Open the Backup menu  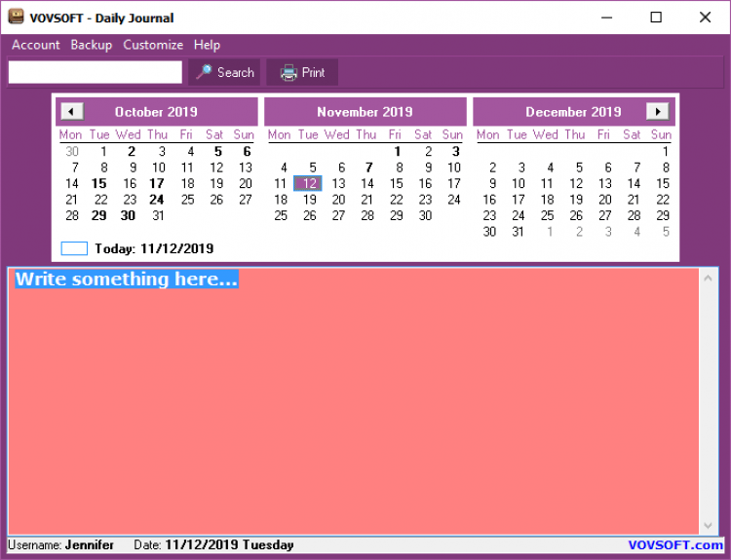pyautogui.click(x=91, y=45)
